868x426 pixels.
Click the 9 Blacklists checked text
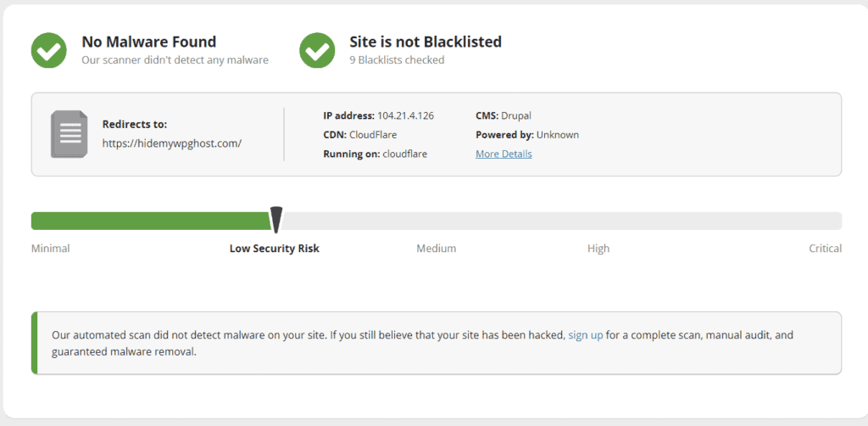click(397, 60)
